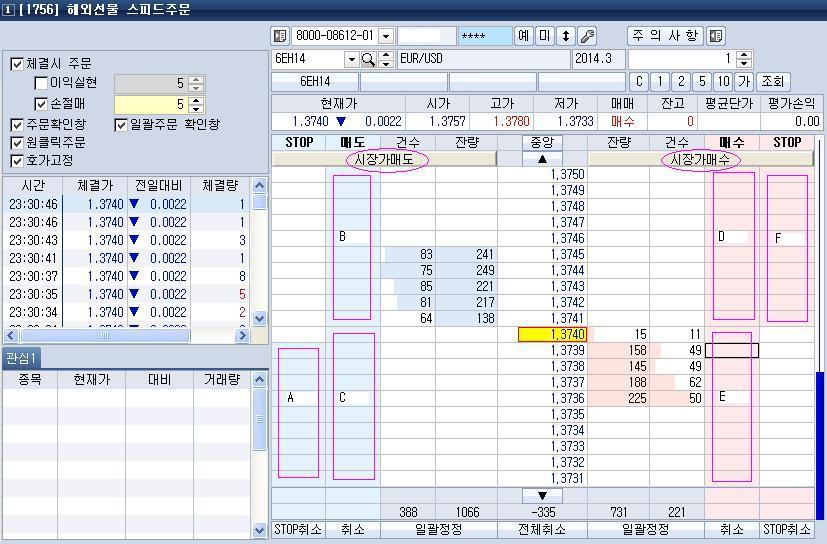Increase the order quantity stepper
Screen dimensions: 827x544
point(743,55)
